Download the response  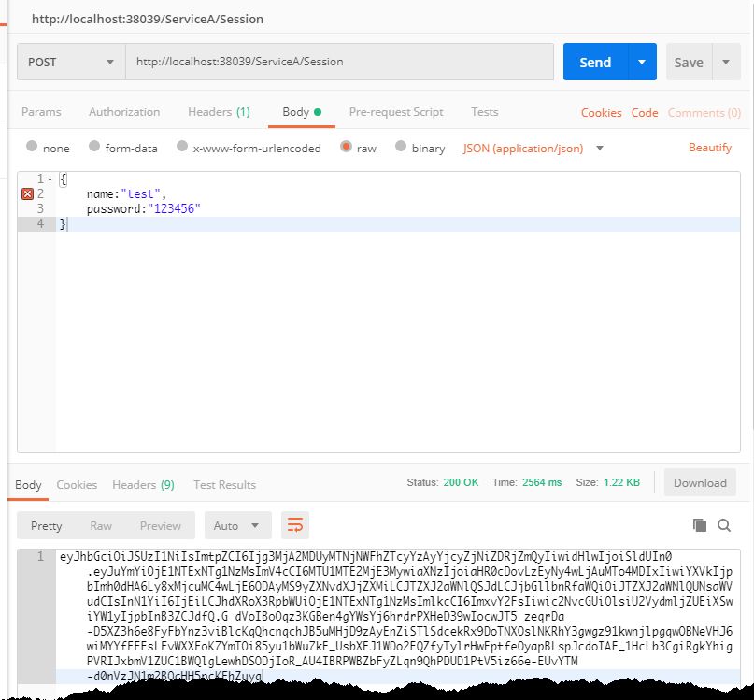pos(700,482)
